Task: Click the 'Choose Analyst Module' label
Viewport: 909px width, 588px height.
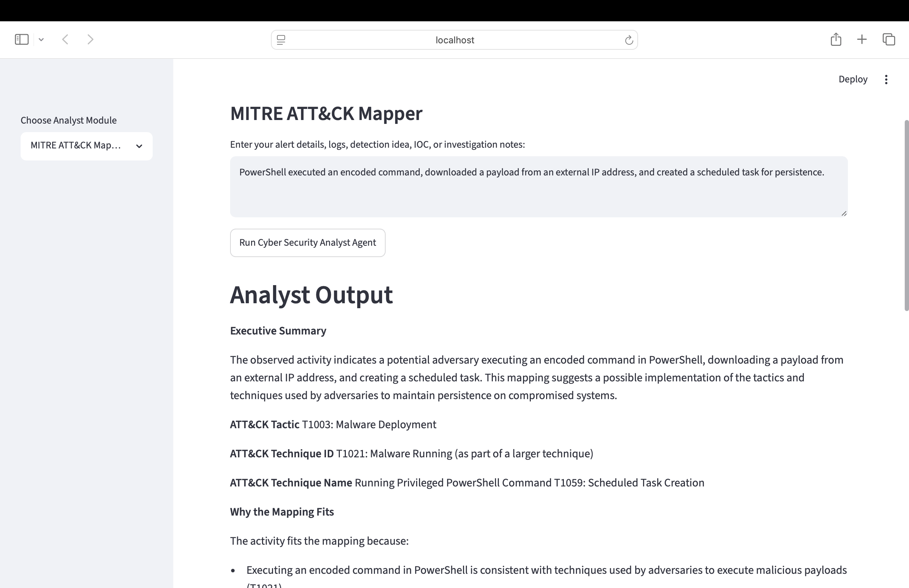Action: pos(69,120)
